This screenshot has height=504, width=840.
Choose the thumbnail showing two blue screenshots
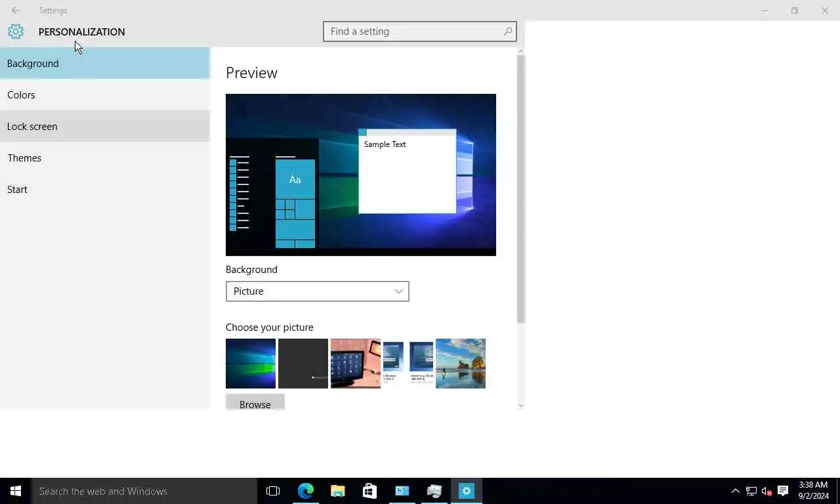(408, 364)
